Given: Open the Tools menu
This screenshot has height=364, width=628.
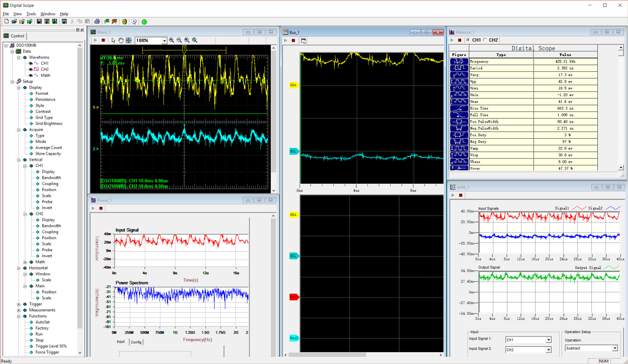Looking at the screenshot, I should pos(31,14).
